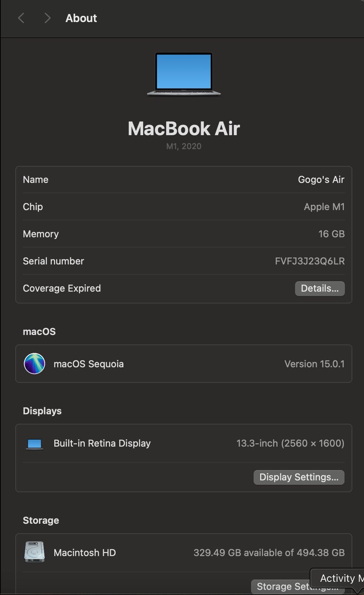364x595 pixels.
Task: Click the macOS section heading
Action: pyautogui.click(x=39, y=332)
